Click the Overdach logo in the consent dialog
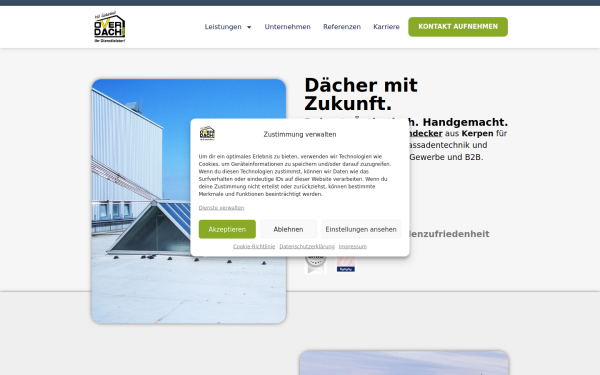Viewport: 600px width, 375px height. click(207, 133)
